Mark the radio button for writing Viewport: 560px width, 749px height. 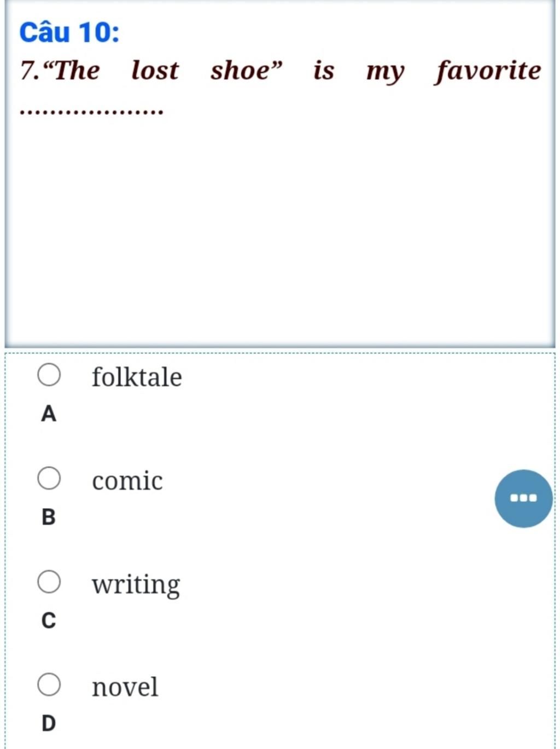pos(49,581)
